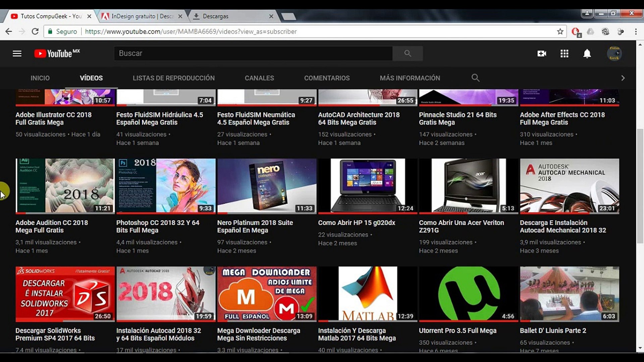Click the Seguro padlock site info
The height and width of the screenshot is (362, 644).
62,32
